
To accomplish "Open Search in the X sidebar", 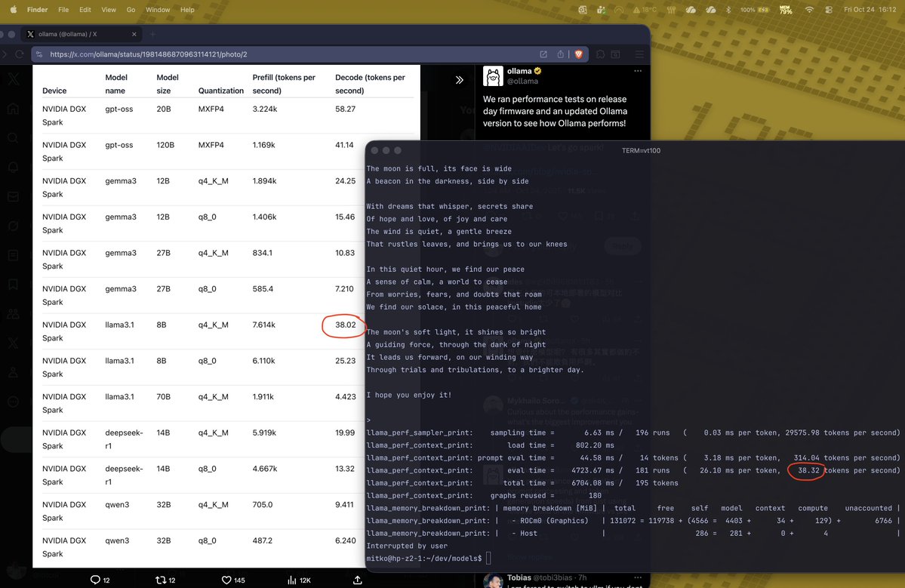I will point(14,138).
